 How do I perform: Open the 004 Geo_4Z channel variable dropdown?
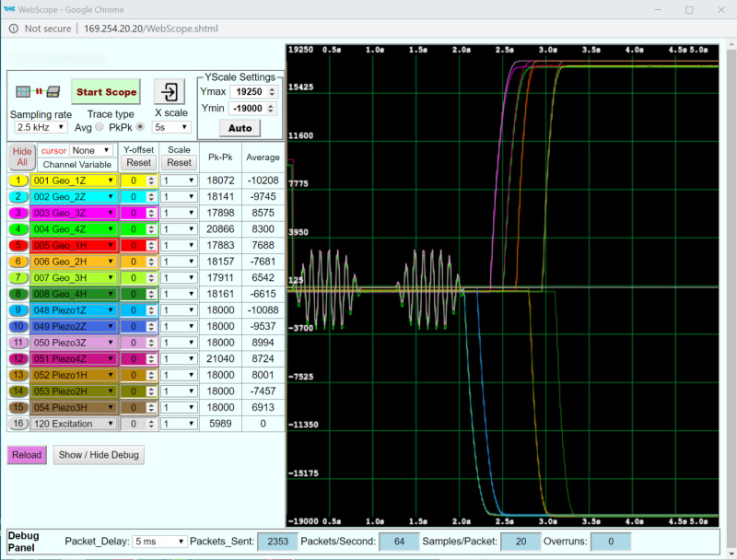coord(73,229)
